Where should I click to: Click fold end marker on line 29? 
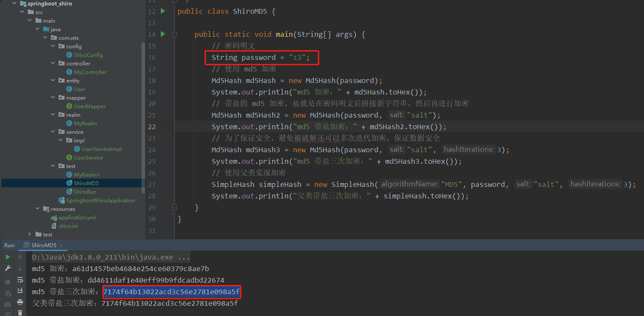coord(174,207)
